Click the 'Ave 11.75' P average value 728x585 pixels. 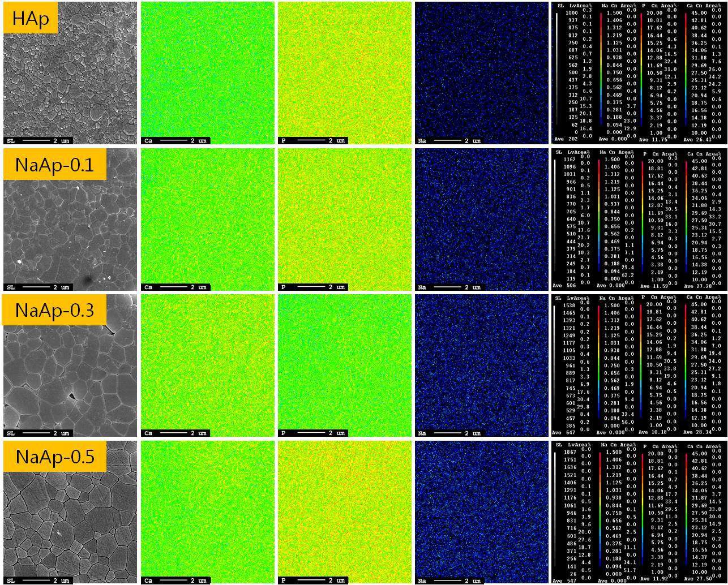click(x=653, y=139)
